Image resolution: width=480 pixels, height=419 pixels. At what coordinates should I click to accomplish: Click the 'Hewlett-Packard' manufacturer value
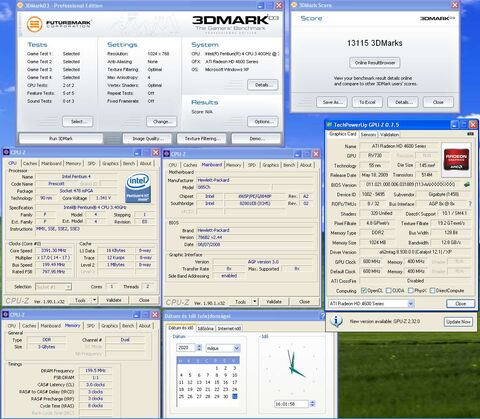coord(254,180)
